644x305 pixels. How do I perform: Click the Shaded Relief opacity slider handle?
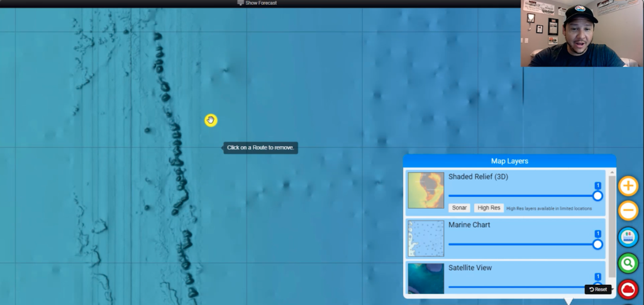[x=597, y=196]
